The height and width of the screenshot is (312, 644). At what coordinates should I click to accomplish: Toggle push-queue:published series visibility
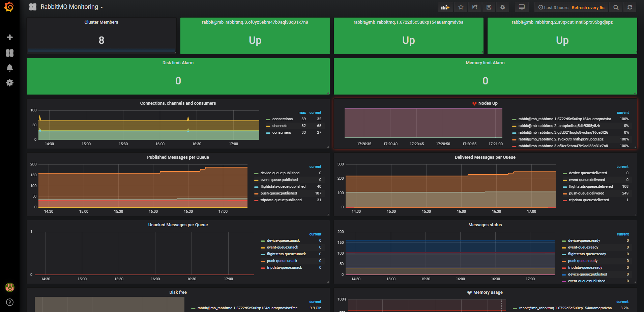(x=279, y=193)
